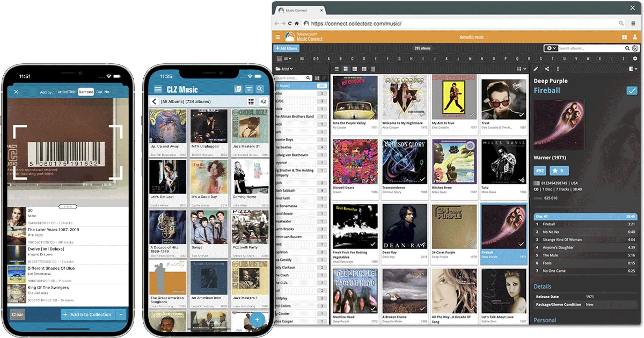The image size is (644, 338).
Task: Select [All Music] in artist sidebar
Action: click(301, 86)
